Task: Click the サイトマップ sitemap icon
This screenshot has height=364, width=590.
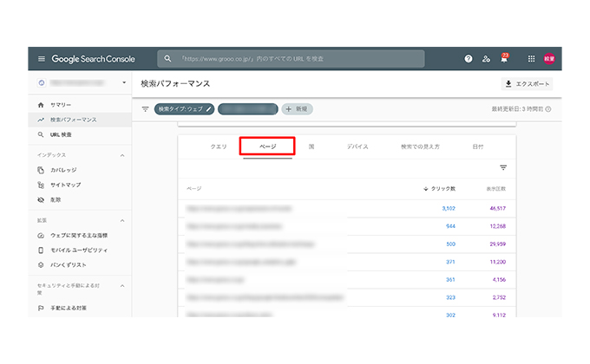Action: pos(41,185)
